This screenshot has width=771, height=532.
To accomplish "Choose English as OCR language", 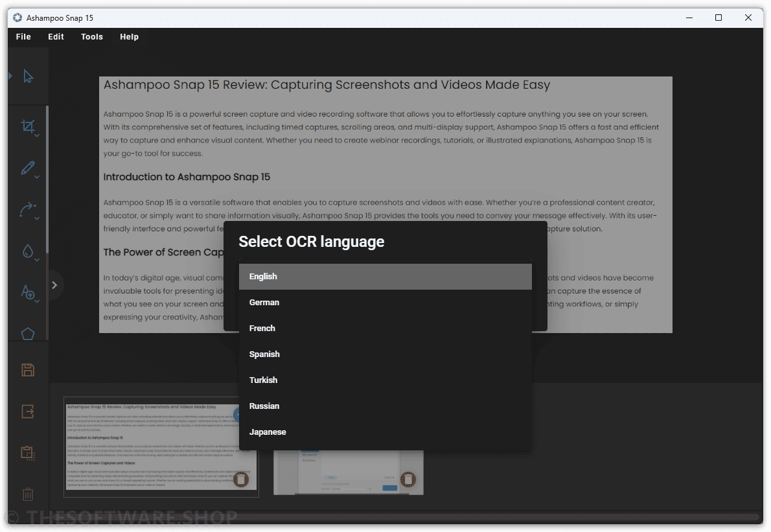I will [385, 276].
